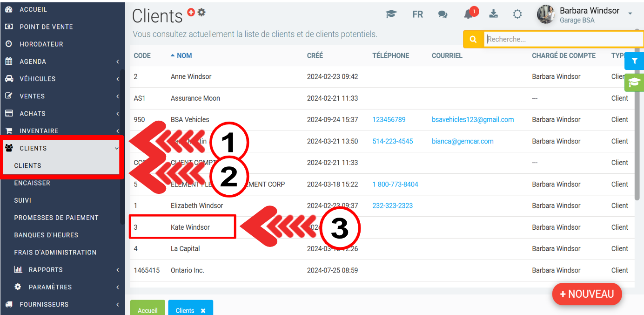Click the red plus icon beside Clients title
Screen dimensions: 644x315
(x=191, y=13)
